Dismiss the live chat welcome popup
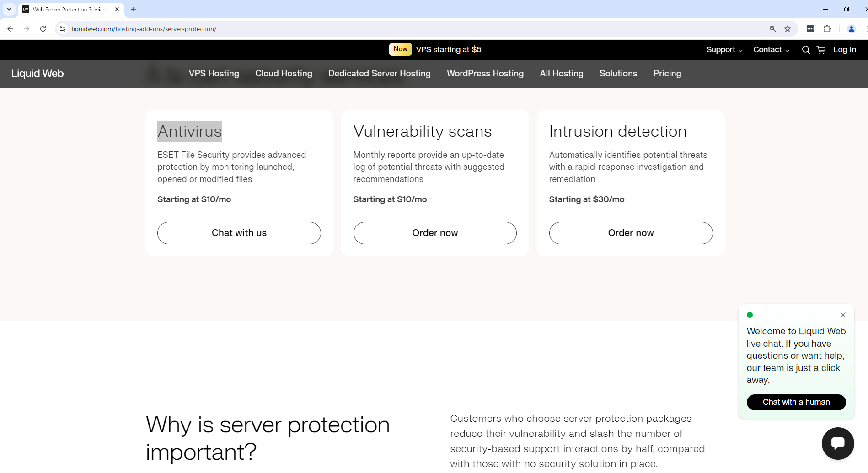Screen dimensions: 868x473 [x=843, y=315]
